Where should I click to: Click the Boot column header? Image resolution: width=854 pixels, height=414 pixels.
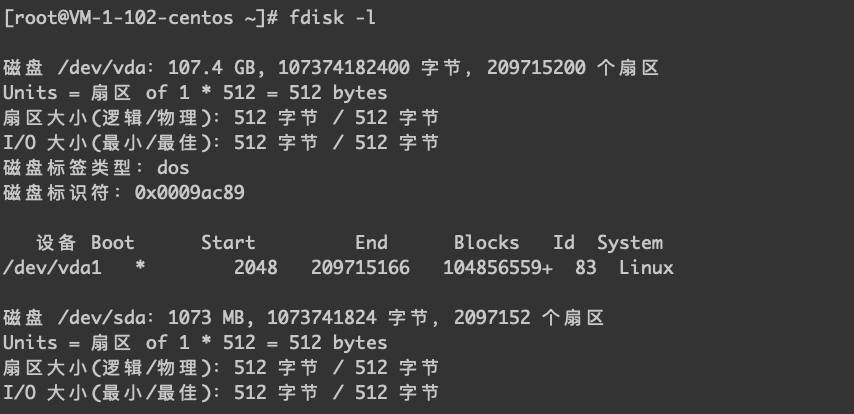(x=113, y=243)
